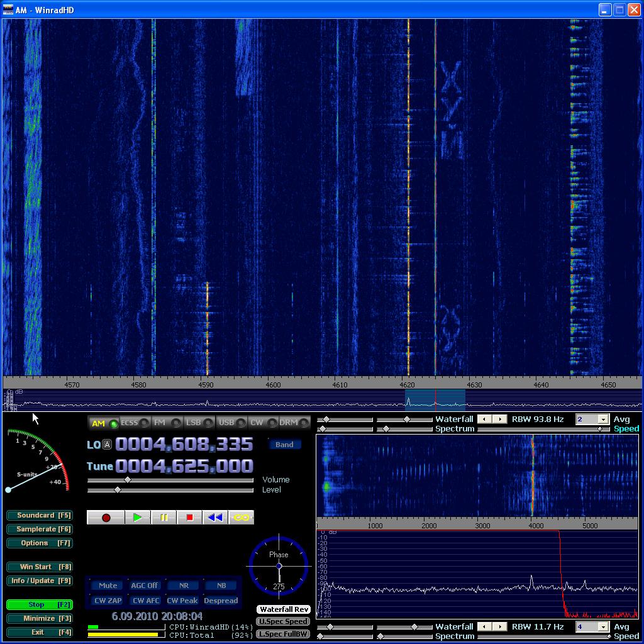Click the Soundcard [F5] button
This screenshot has width=644, height=644.
39,516
